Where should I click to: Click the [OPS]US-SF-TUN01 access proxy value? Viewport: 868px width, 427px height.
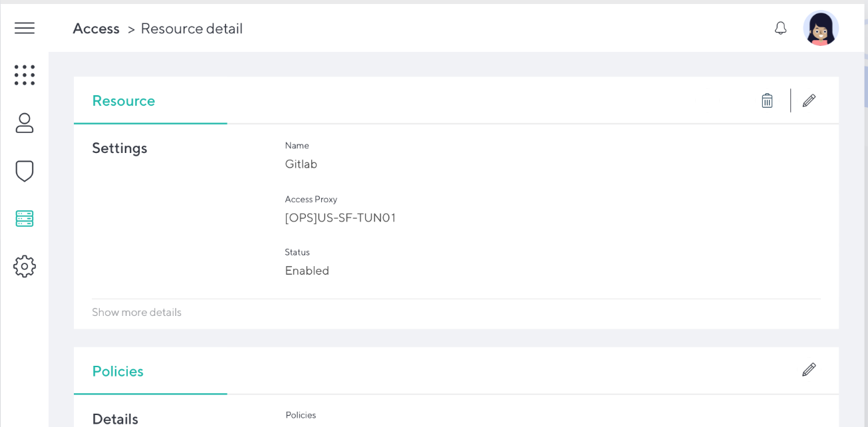click(340, 218)
